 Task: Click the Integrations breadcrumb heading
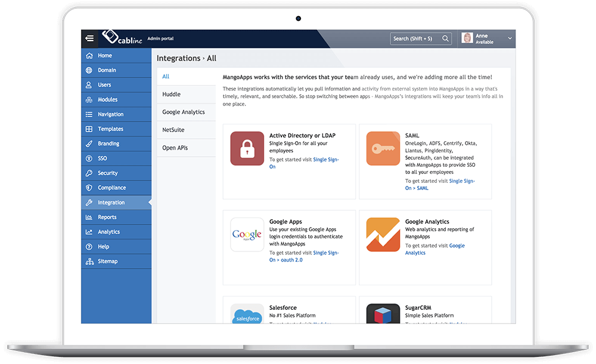tap(178, 58)
